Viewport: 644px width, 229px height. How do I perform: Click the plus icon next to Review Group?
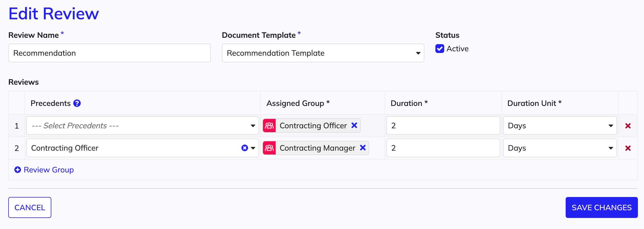(x=18, y=170)
